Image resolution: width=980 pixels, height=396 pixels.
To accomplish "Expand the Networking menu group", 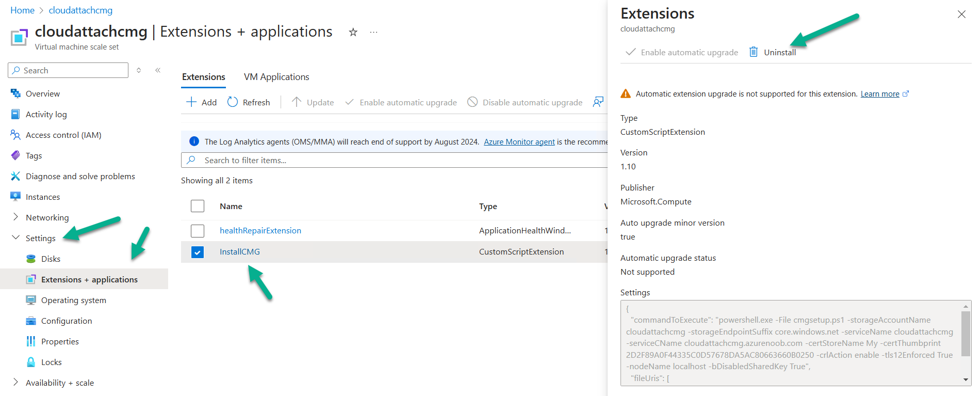I will coord(15,217).
